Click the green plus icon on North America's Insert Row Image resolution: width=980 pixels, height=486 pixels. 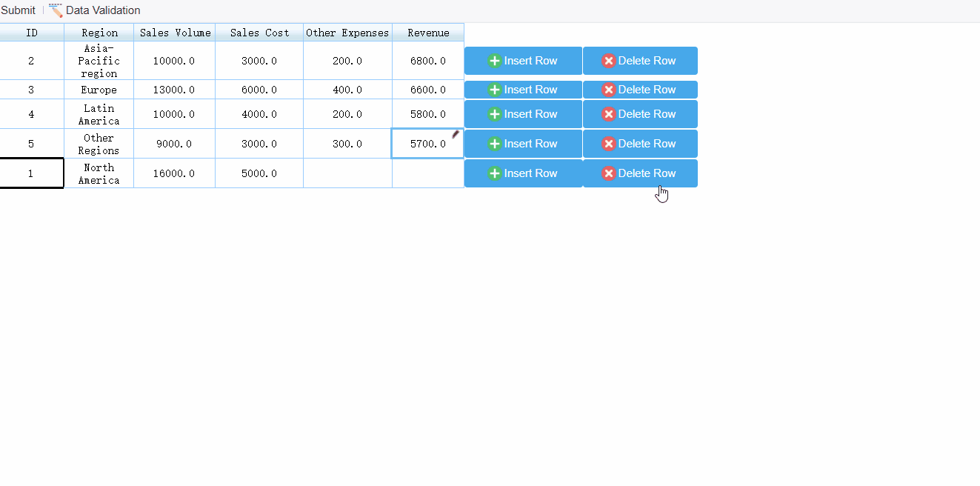point(494,173)
